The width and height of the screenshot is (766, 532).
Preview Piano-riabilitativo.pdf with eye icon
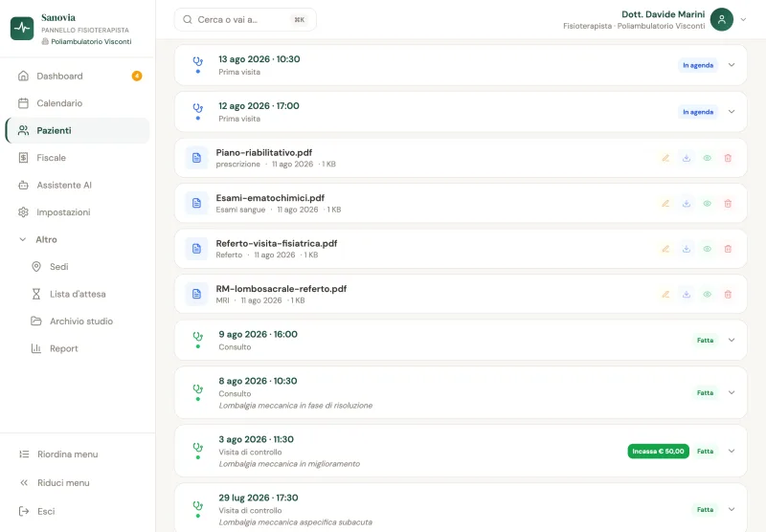pos(707,158)
